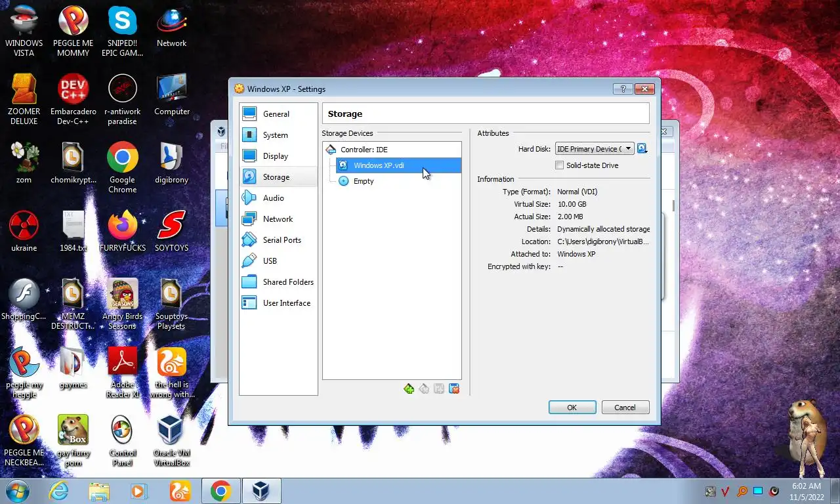
Task: Open the Shared Folders settings
Action: [278, 282]
